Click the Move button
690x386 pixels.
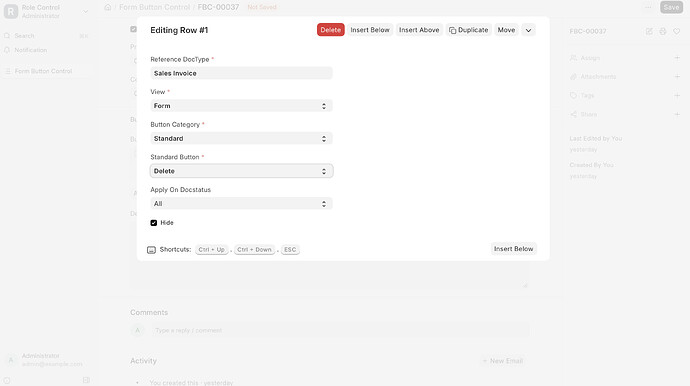(x=506, y=30)
